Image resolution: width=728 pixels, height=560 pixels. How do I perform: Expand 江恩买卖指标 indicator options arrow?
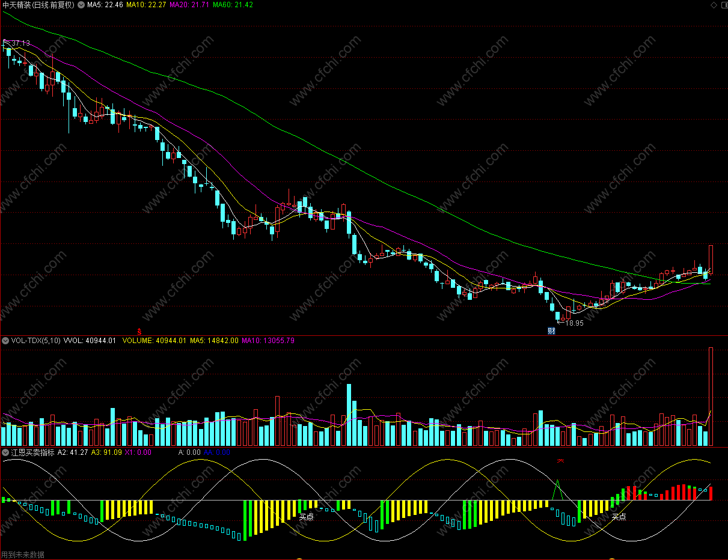click(x=5, y=452)
